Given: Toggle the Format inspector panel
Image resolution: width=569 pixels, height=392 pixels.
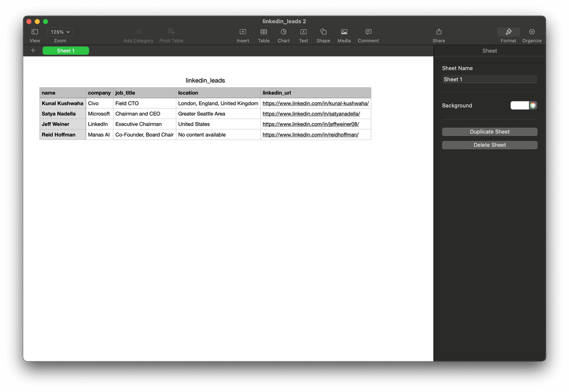Looking at the screenshot, I should [x=508, y=32].
